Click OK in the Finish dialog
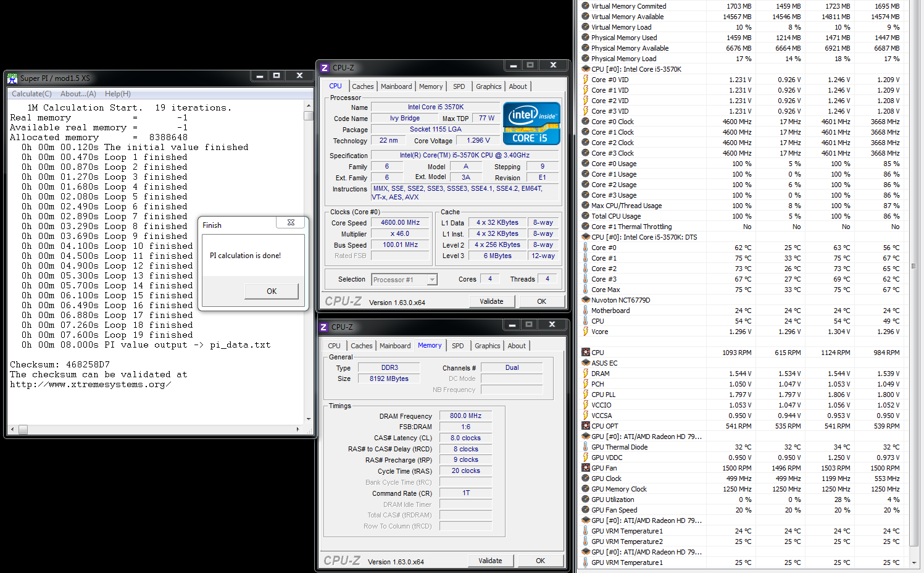 click(272, 291)
